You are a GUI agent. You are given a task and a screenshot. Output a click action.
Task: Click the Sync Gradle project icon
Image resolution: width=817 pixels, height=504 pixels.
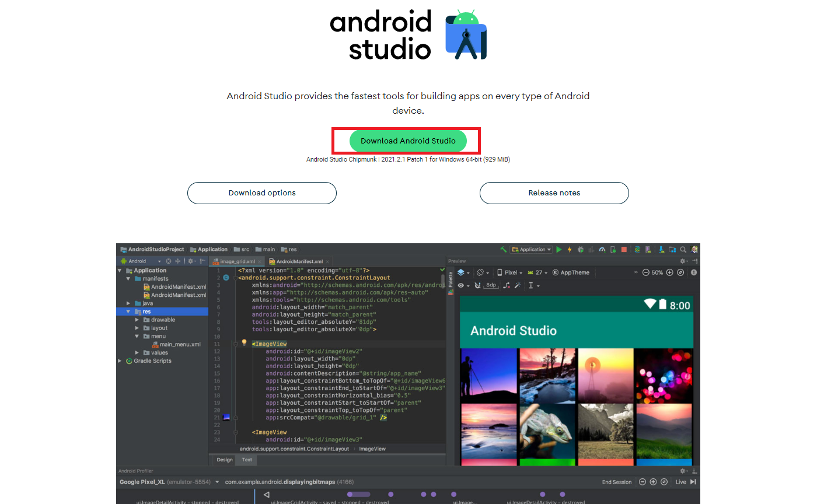[638, 250]
